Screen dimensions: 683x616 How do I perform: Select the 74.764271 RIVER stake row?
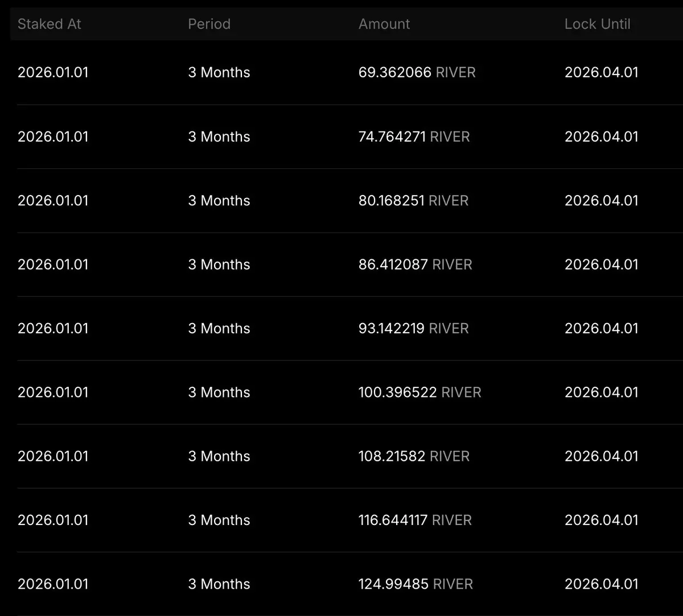click(x=349, y=137)
